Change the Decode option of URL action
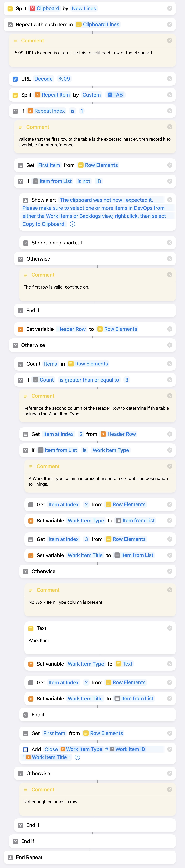This screenshot has width=185, height=868. point(44,79)
